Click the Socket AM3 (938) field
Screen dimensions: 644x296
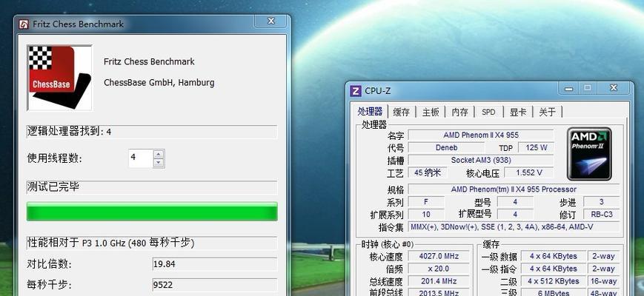pyautogui.click(x=480, y=161)
